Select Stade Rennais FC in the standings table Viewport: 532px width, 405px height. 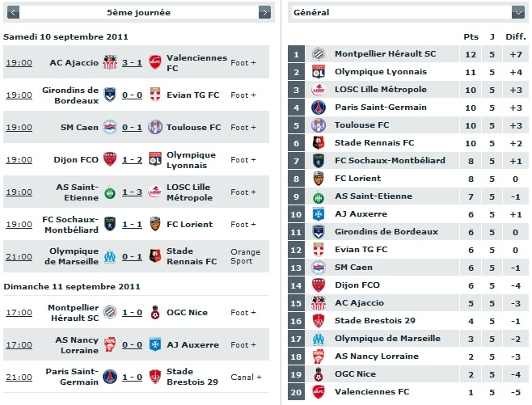point(374,143)
